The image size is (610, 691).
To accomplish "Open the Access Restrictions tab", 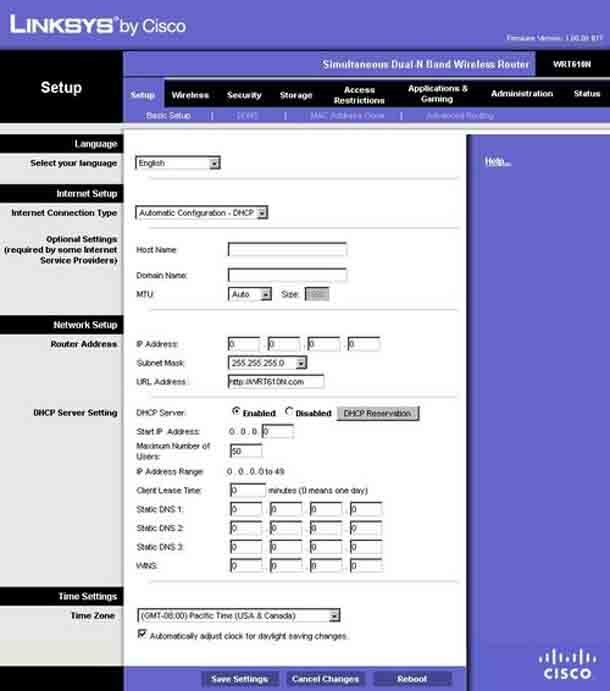I will [359, 95].
